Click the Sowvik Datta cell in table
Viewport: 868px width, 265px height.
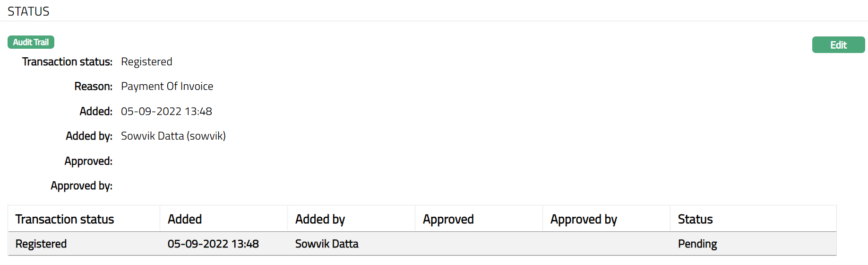(327, 244)
